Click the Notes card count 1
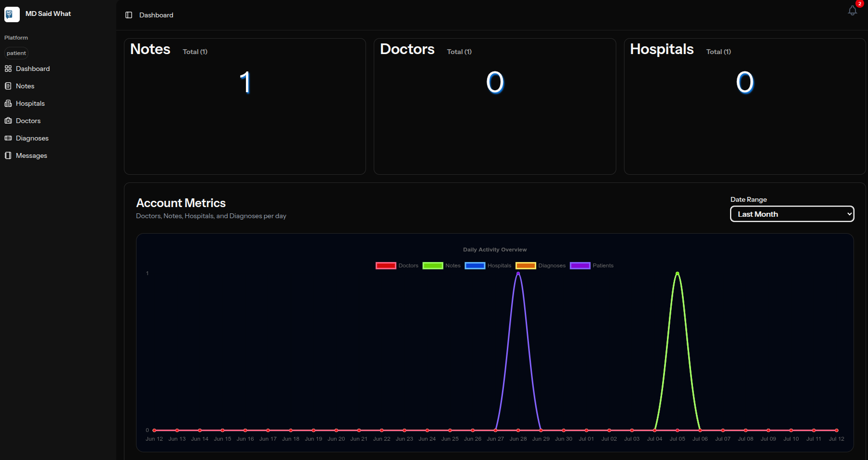Image resolution: width=868 pixels, height=460 pixels. point(245,83)
